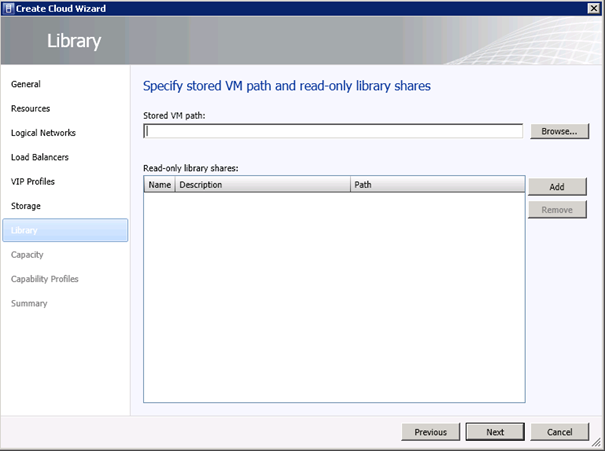Screen dimensions: 605x451
Task: Click the Description column header
Action: (x=263, y=185)
